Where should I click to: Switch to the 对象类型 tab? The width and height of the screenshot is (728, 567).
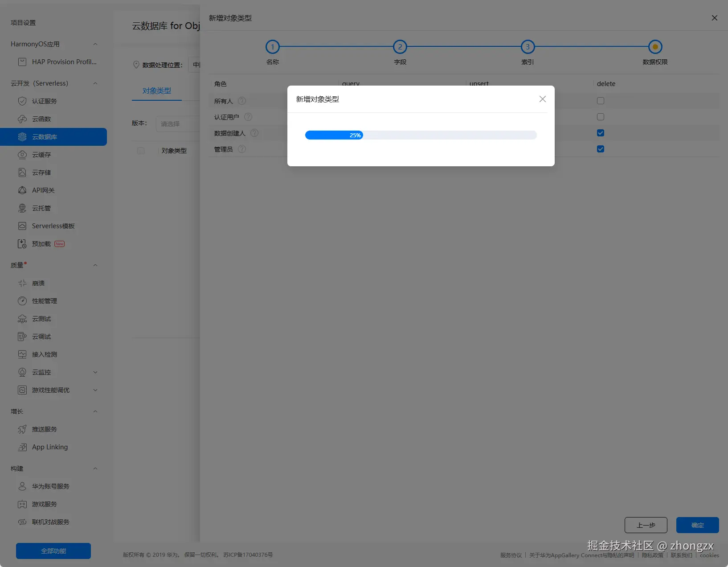(x=157, y=90)
